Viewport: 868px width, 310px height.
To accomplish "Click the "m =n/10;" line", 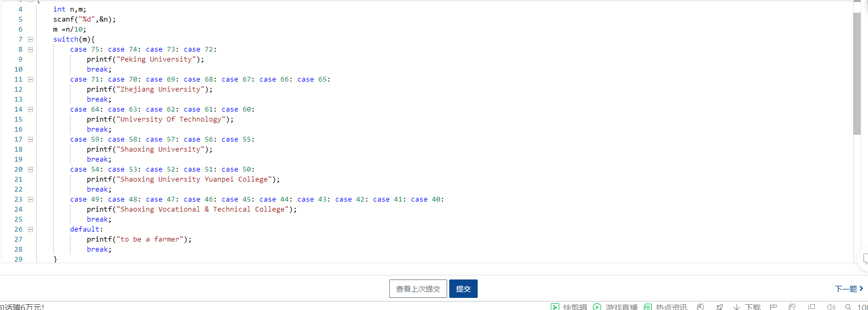I will pos(70,29).
